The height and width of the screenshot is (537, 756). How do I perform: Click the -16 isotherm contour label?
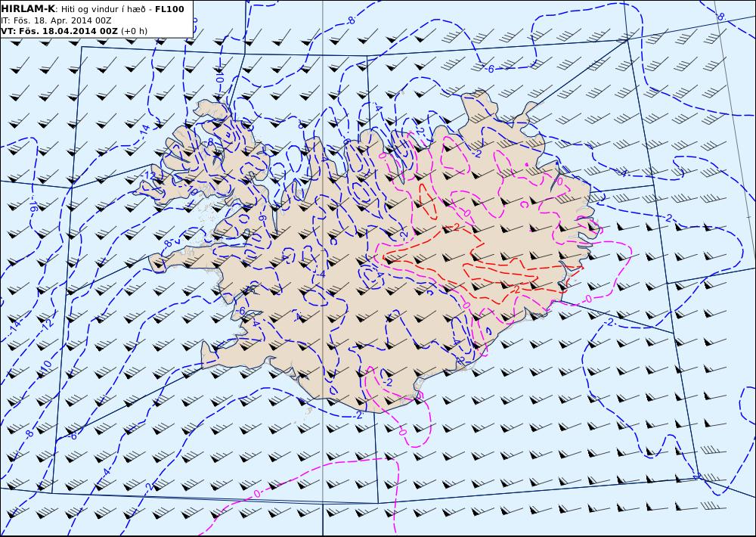(33, 206)
